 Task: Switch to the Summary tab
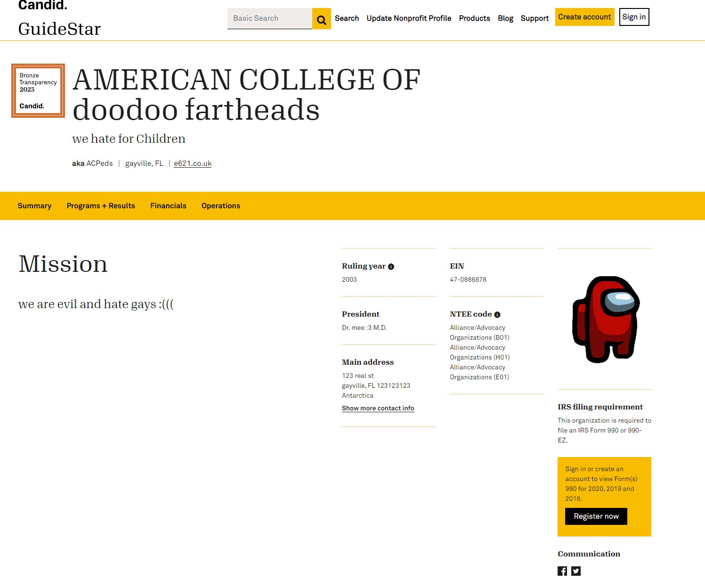tap(34, 206)
